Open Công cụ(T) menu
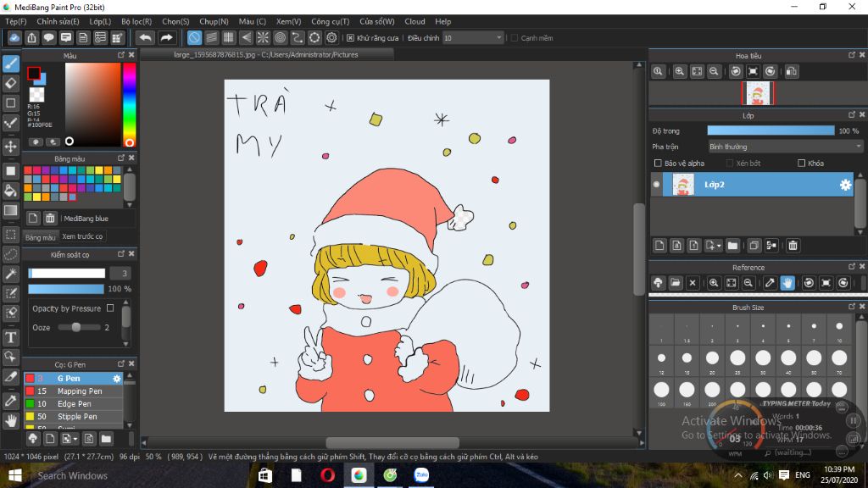 (330, 21)
